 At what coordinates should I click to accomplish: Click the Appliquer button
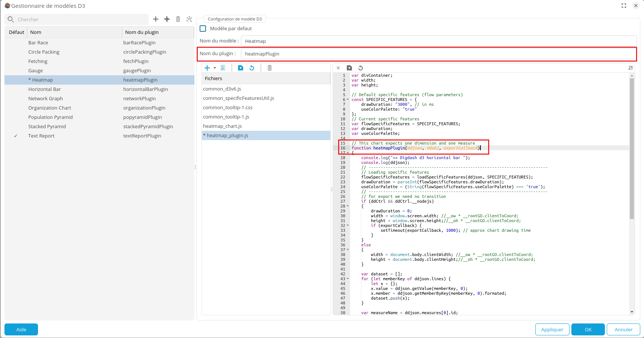point(552,329)
